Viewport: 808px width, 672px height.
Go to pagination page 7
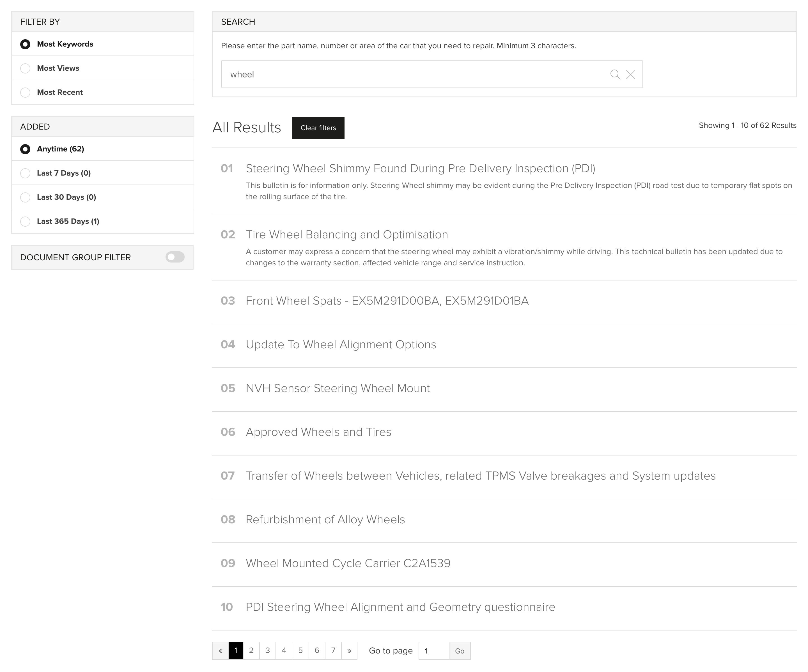tap(333, 651)
